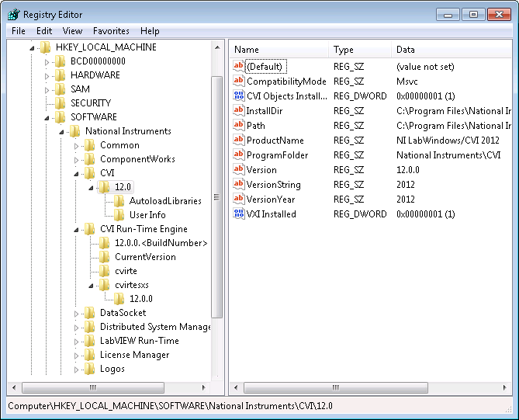This screenshot has height=420, width=519.
Task: Click the tree pane vertical scrollbar thumb
Action: tap(216, 197)
